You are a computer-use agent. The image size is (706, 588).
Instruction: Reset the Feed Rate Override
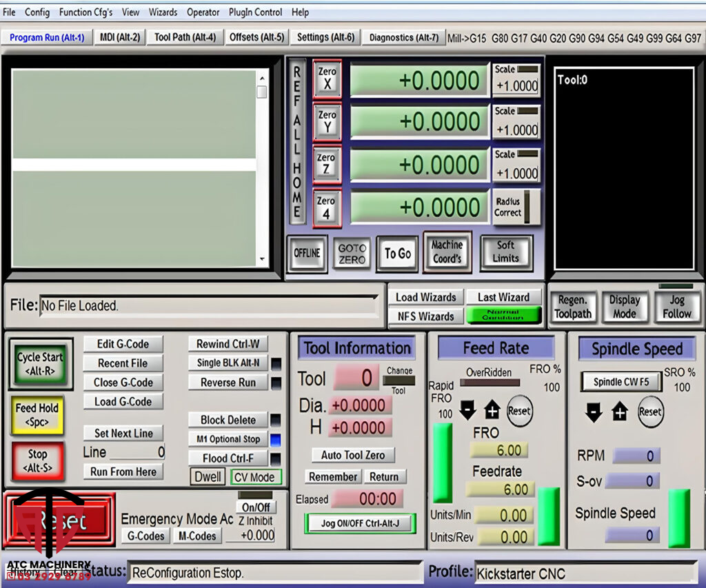(518, 411)
